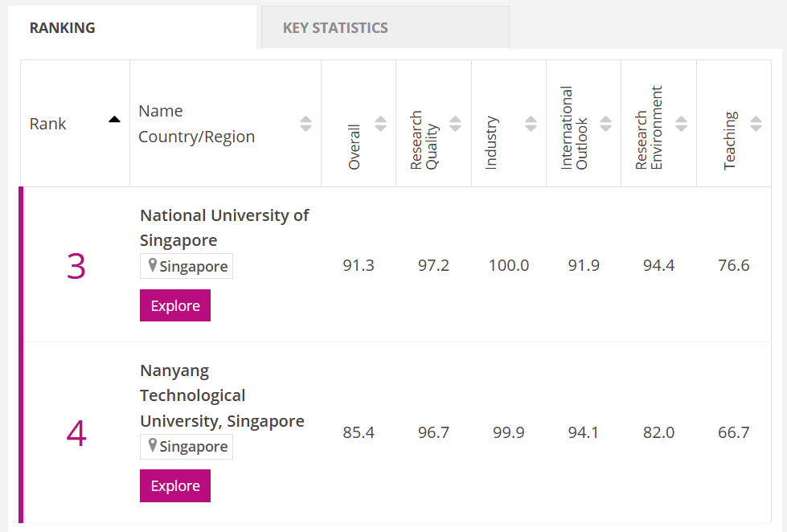Click Explore button for National University of Singapore

coord(175,305)
